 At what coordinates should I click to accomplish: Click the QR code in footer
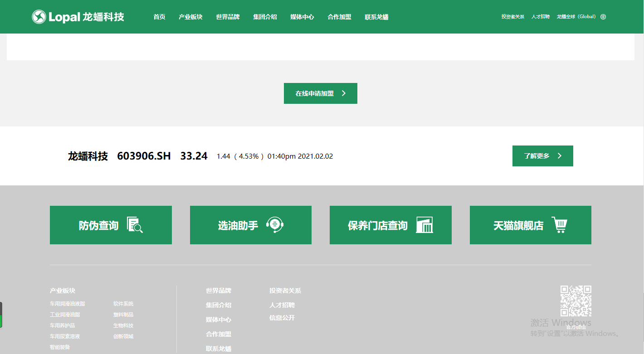point(576,301)
